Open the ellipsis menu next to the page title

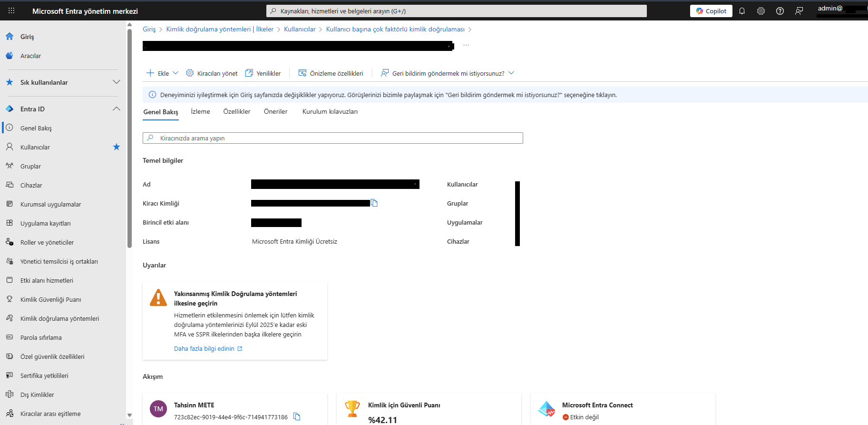click(466, 46)
